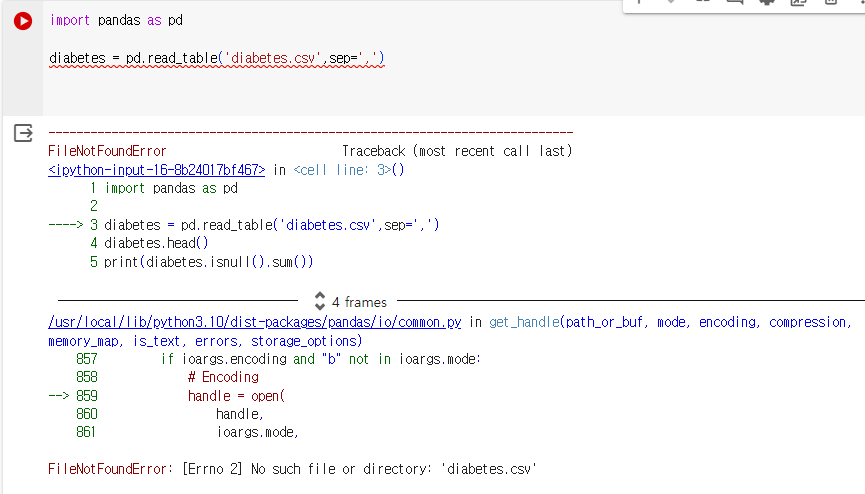Open the pandas/io/common.py file link
865x494 pixels.
pos(255,322)
